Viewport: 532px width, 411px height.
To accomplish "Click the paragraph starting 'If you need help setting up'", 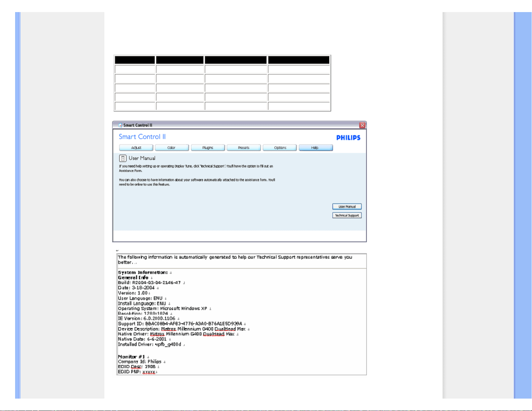I will [196, 168].
